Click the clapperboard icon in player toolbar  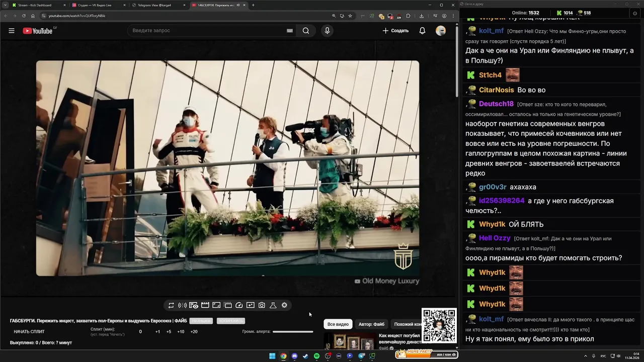coord(205,305)
